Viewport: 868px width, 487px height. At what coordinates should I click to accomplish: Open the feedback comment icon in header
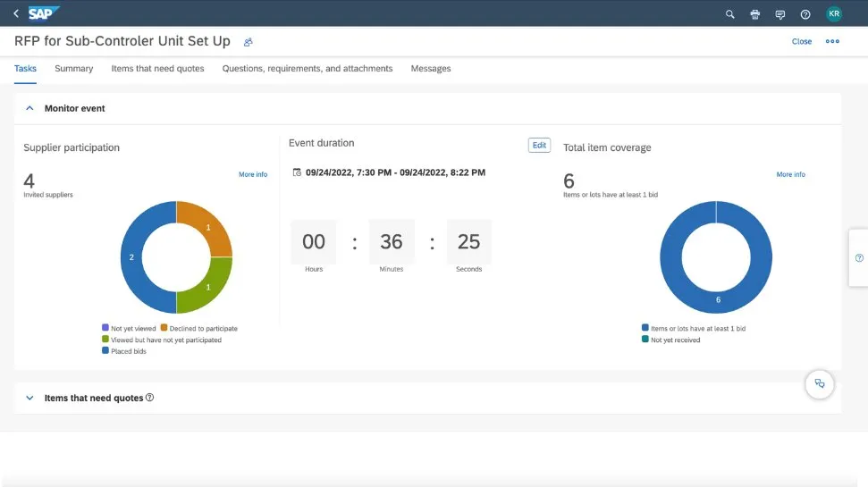coord(780,14)
